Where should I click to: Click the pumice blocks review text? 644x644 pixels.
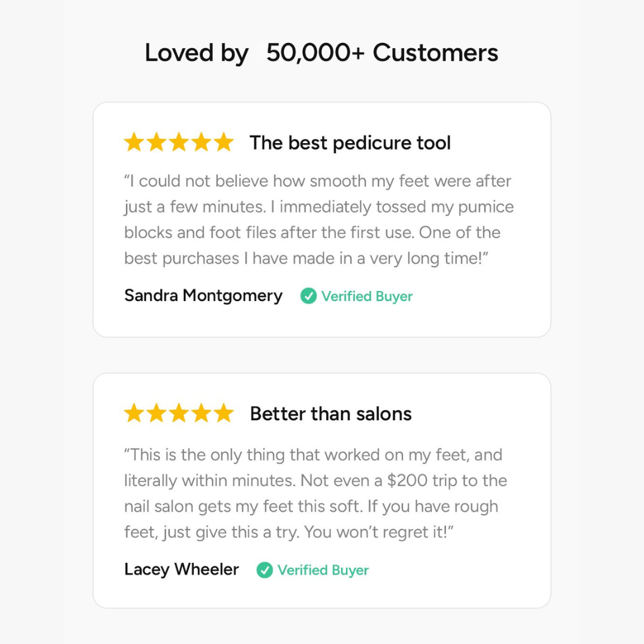pyautogui.click(x=319, y=219)
